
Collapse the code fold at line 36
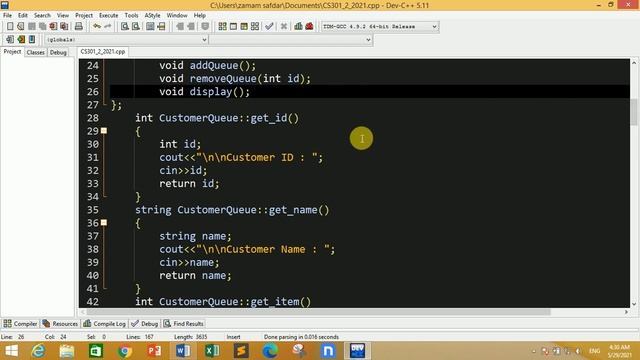[x=104, y=223]
